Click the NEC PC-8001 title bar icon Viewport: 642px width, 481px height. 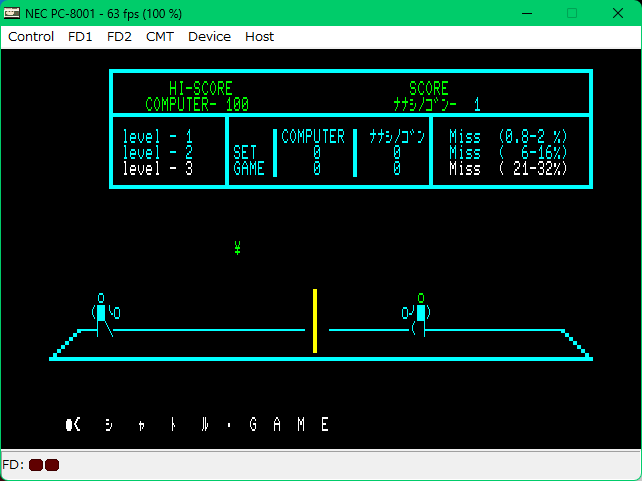[x=13, y=12]
